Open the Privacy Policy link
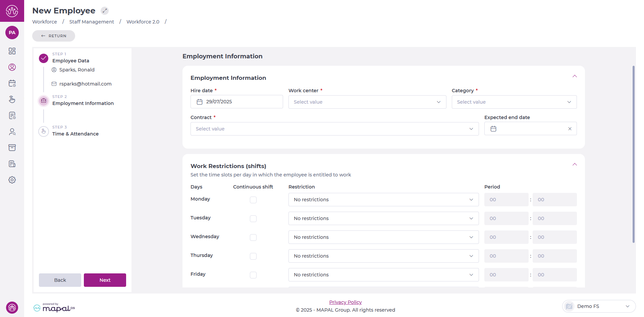The height and width of the screenshot is (317, 644). 345,302
